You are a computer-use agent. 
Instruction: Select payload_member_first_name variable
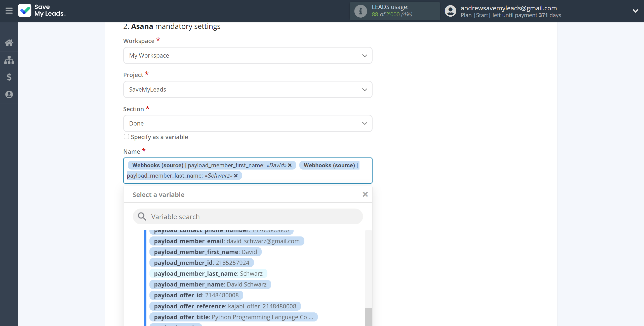(x=205, y=252)
